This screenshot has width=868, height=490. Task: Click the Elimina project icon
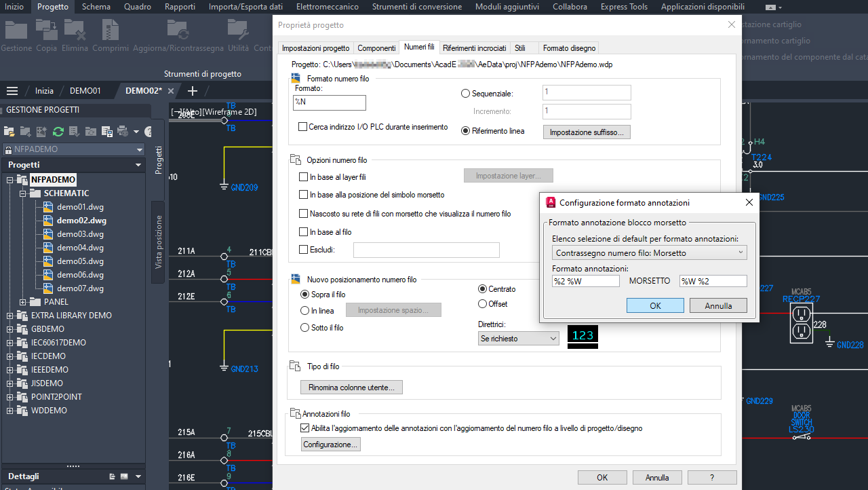pos(75,31)
